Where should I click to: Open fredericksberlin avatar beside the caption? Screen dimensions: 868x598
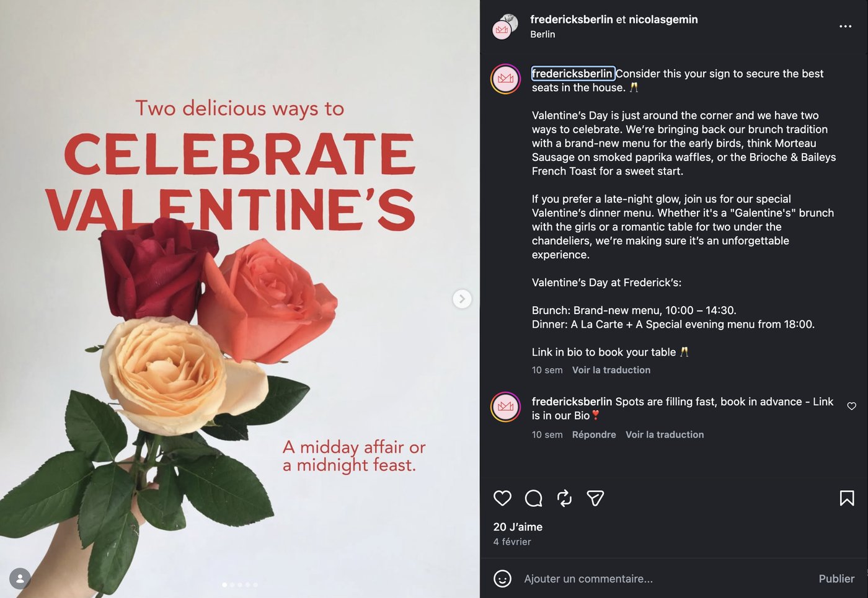506,79
